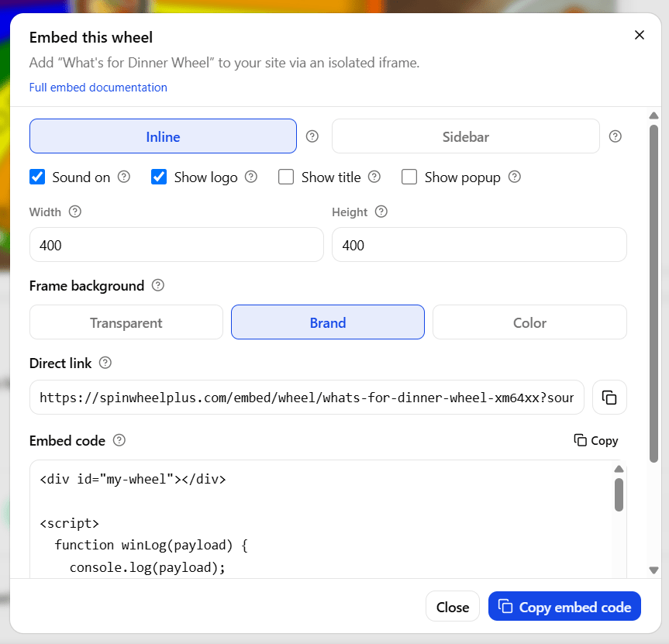Click the 'Embed this wheel' heading text
Image resolution: width=669 pixels, height=644 pixels.
[x=91, y=37]
